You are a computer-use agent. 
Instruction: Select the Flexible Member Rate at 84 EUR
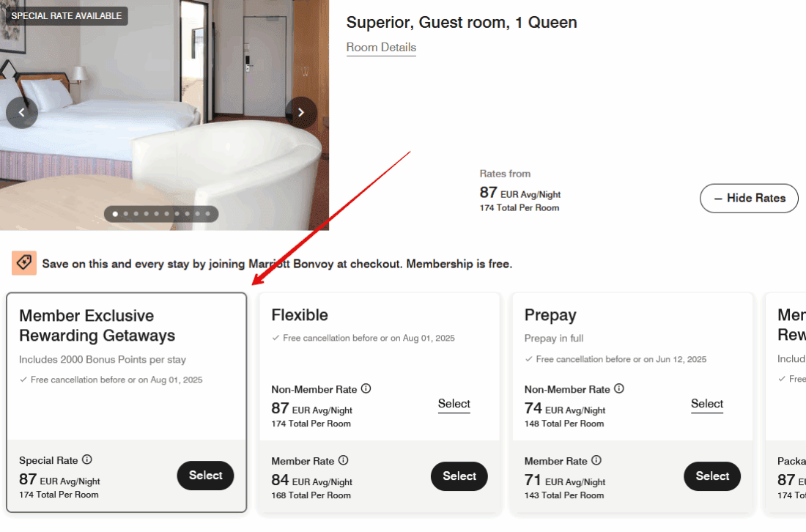click(459, 476)
